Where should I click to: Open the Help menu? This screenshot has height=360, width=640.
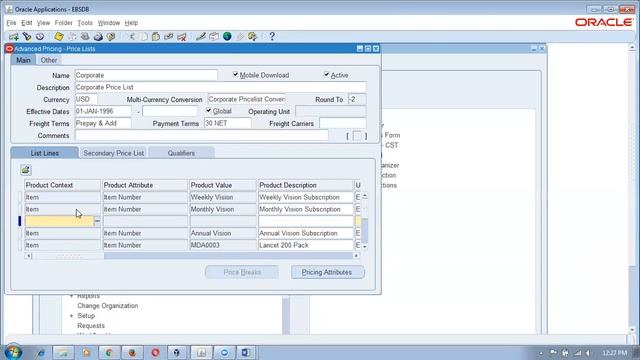pyautogui.click(x=131, y=23)
